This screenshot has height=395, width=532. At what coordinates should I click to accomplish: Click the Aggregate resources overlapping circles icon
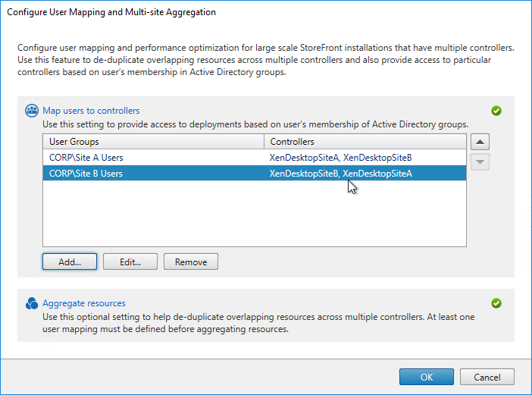coord(32,303)
